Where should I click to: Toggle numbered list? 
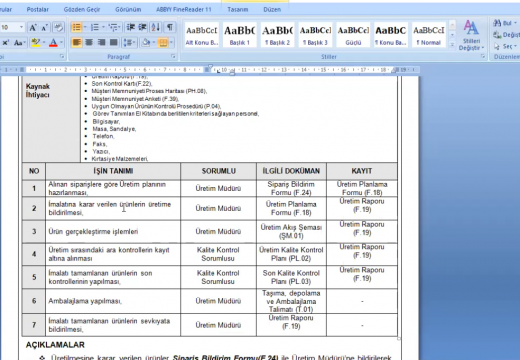coord(95,27)
